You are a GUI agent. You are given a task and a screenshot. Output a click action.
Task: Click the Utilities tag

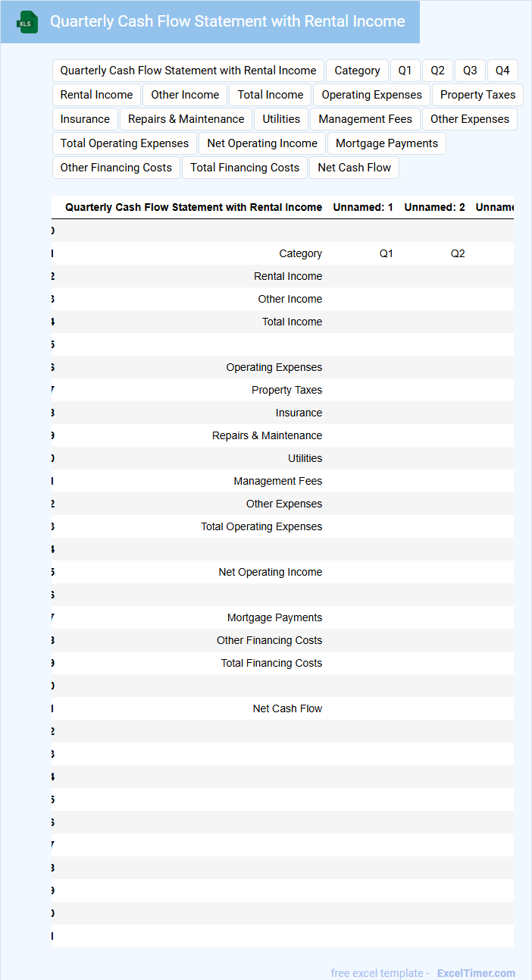tap(281, 119)
